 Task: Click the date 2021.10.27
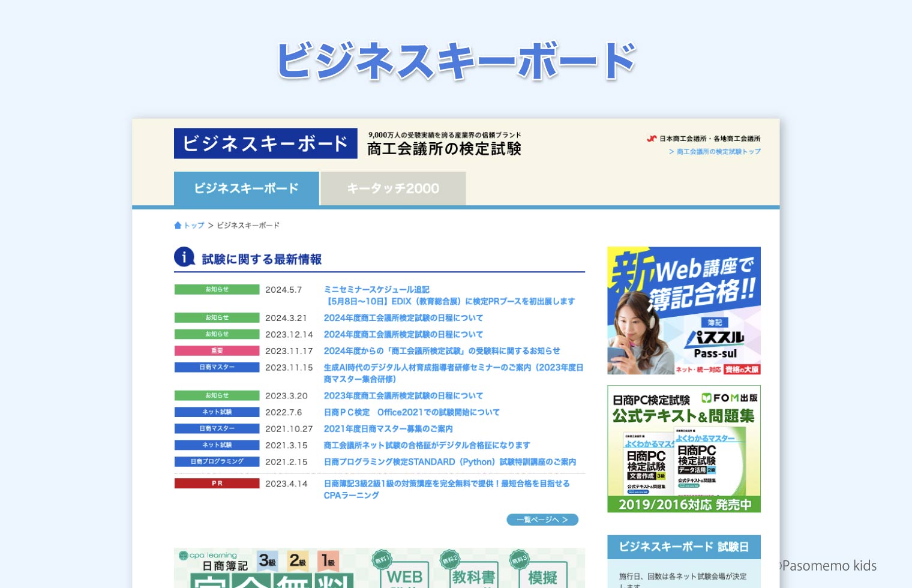[289, 429]
